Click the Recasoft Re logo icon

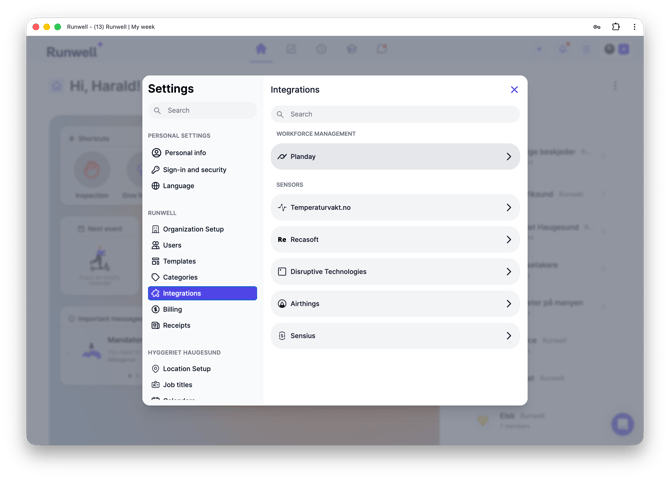(x=282, y=239)
